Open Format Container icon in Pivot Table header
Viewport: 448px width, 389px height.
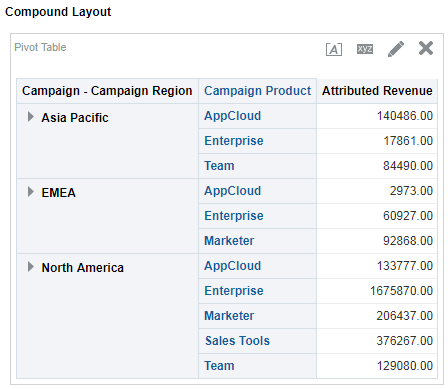(x=334, y=49)
